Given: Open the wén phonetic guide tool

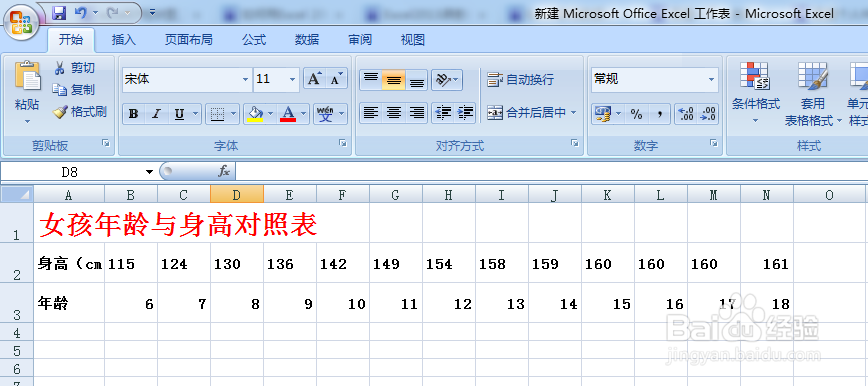Looking at the screenshot, I should (x=326, y=114).
